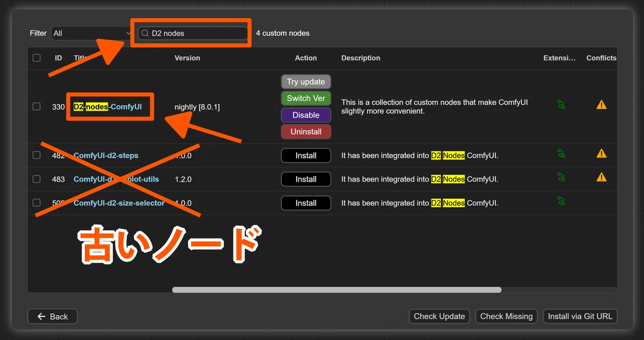Open extension link icon for D2-nodes-ComfyUI row
Viewport: 644px width, 340px height.
coord(561,104)
